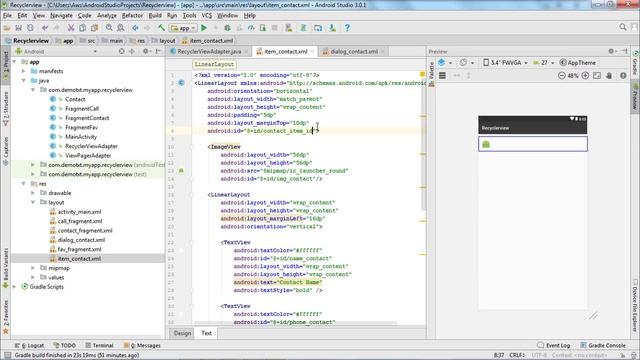Screen dimensions: 640x360
Task: Open the VCS menu
Action: click(x=207, y=16)
